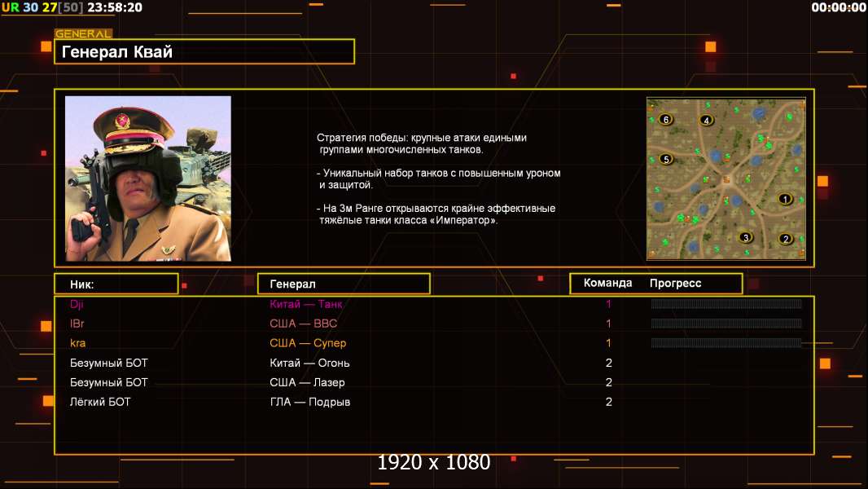Click start position marker 2 on minimap
The height and width of the screenshot is (489, 868).
785,240
